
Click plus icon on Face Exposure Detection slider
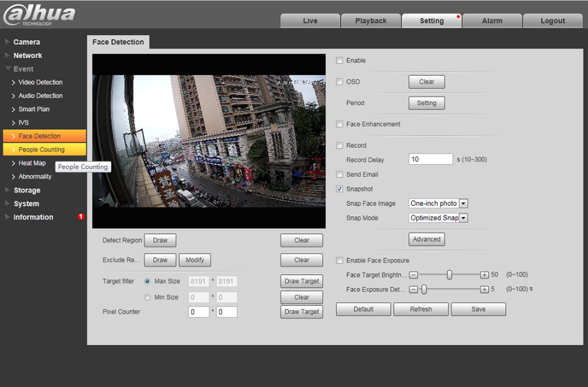tap(485, 290)
